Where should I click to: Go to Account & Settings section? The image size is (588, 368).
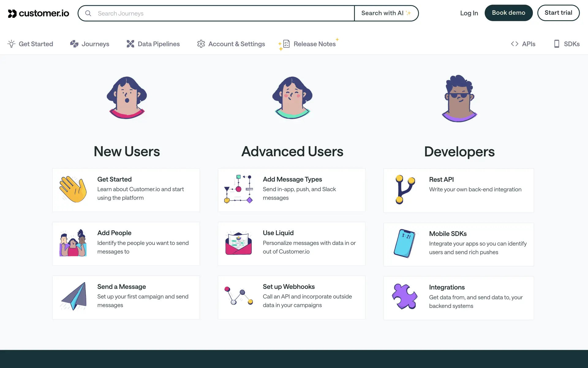tap(231, 44)
